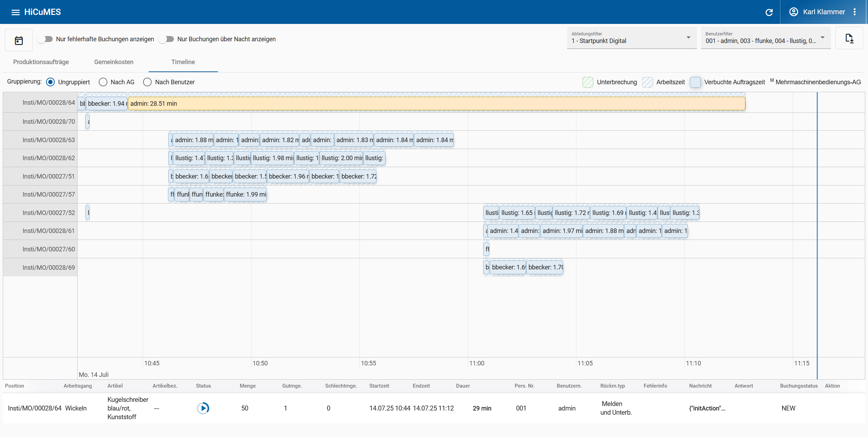The width and height of the screenshot is (868, 441).
Task: Click the Rückm.typ column header
Action: click(x=612, y=386)
